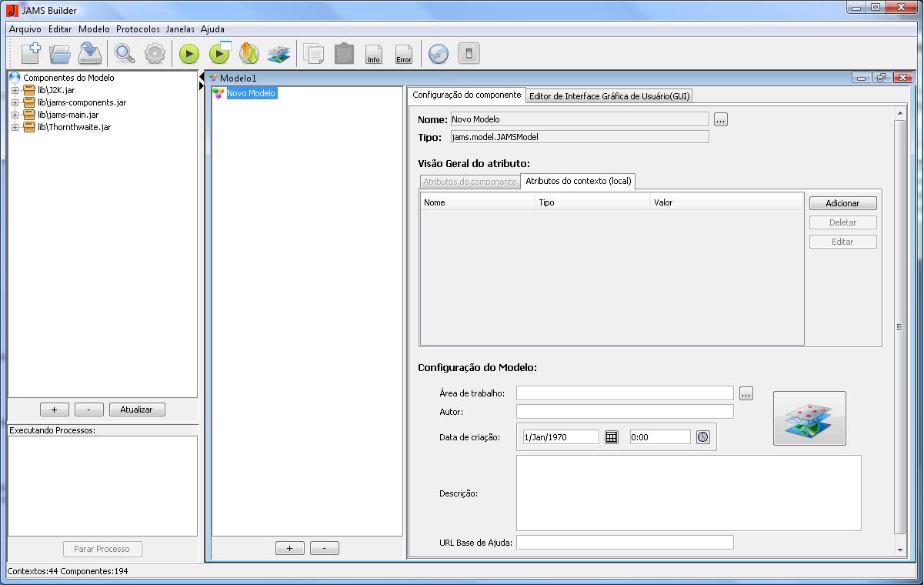924x585 pixels.
Task: Click the map layers icon in toolbar
Action: 279,54
